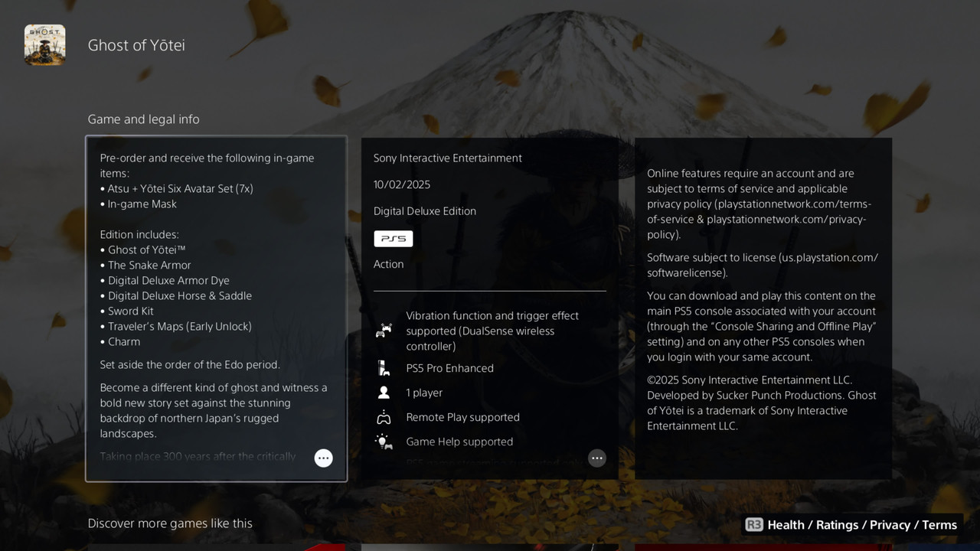Click the 'Become a different kind of ghost' paragraph
The height and width of the screenshot is (551, 980).
coord(214,411)
